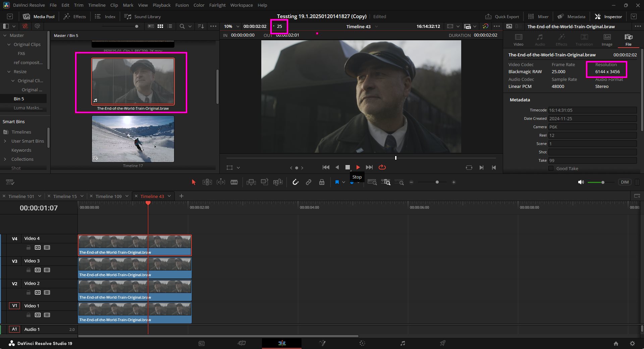The image size is (644, 349).
Task: Adjust the green volume slider
Action: 603,182
